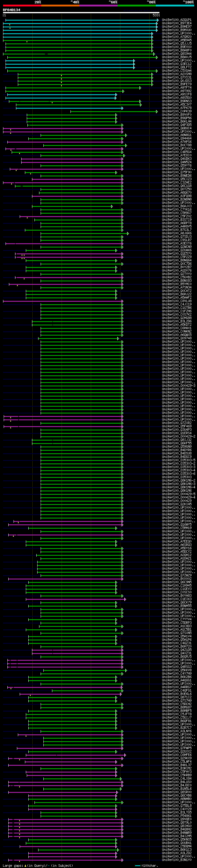Image resolution: width=197 pixels, height=868 pixels.
Task: Select hit label UniRef100_Q94464
Action: (x=177, y=139)
